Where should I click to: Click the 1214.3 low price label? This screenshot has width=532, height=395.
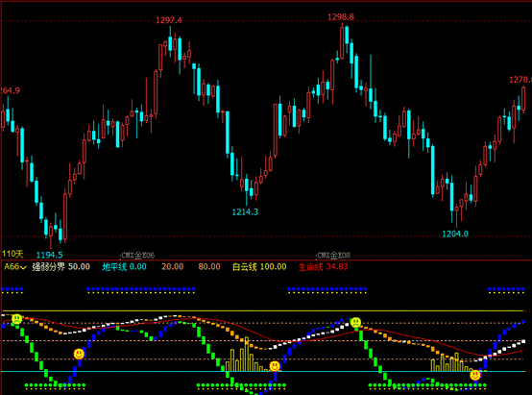pos(245,212)
